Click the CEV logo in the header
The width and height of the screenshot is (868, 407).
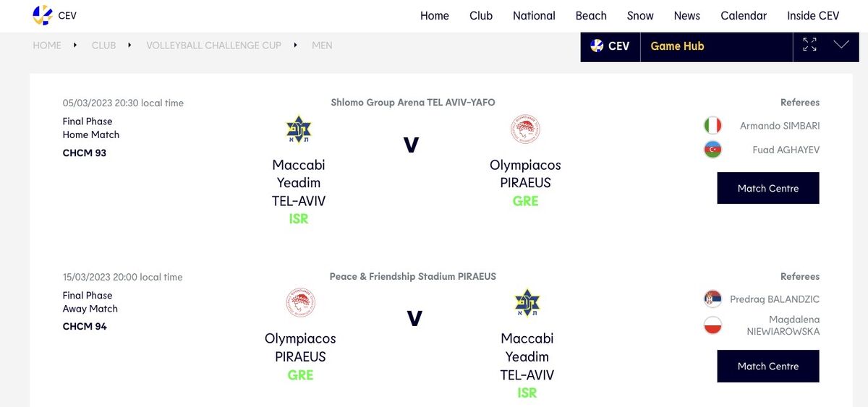click(x=54, y=15)
